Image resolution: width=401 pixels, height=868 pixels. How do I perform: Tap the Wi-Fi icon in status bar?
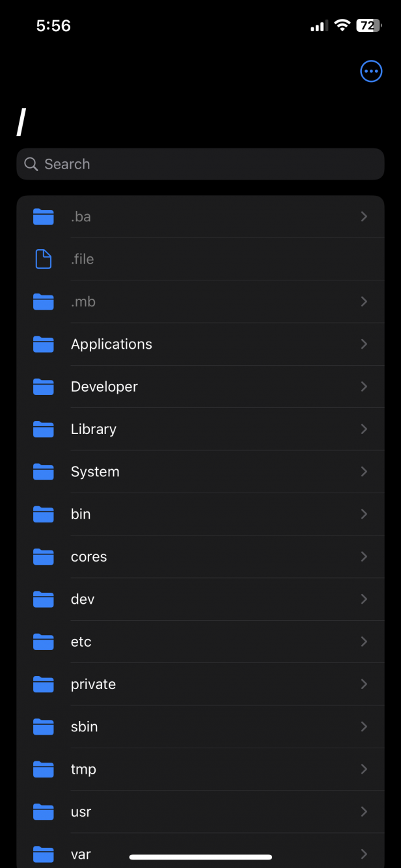(x=342, y=25)
